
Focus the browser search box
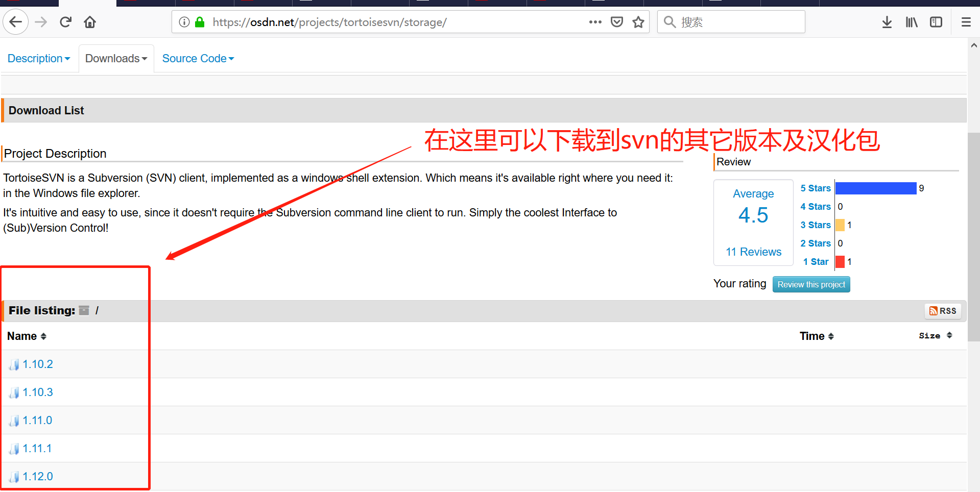click(731, 22)
